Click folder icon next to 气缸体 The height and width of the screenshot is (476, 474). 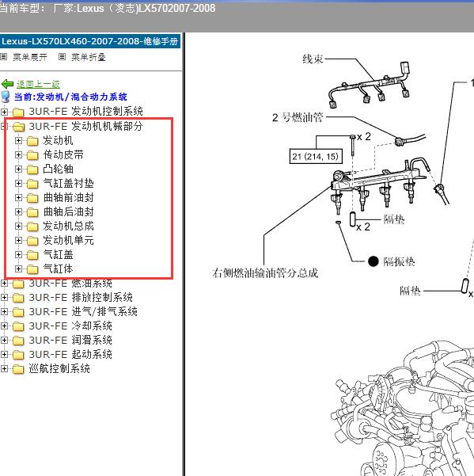click(x=32, y=269)
